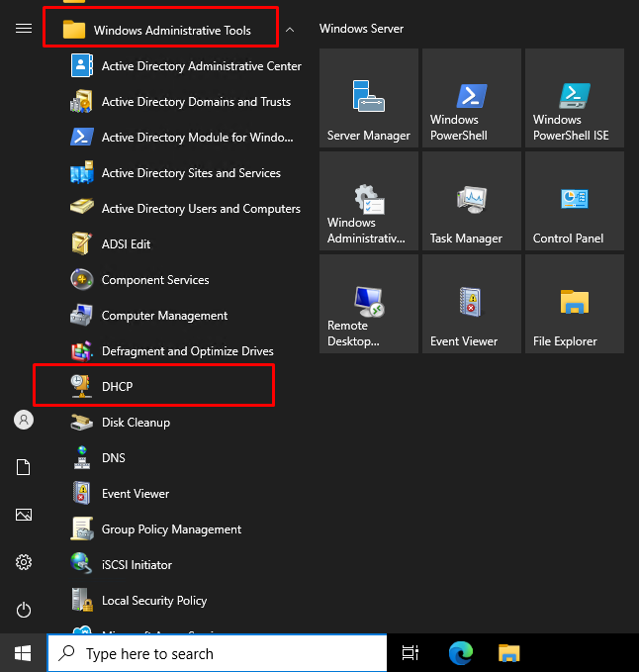639x672 pixels.
Task: Open the user account menu
Action: point(24,420)
